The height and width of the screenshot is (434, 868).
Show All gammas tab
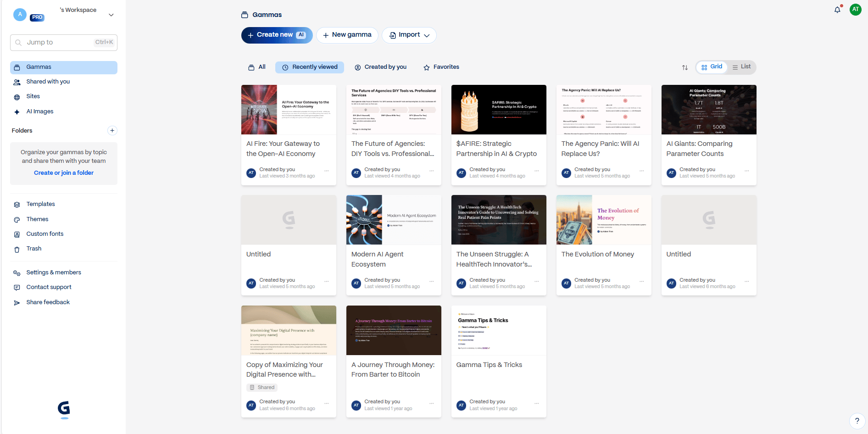click(257, 67)
